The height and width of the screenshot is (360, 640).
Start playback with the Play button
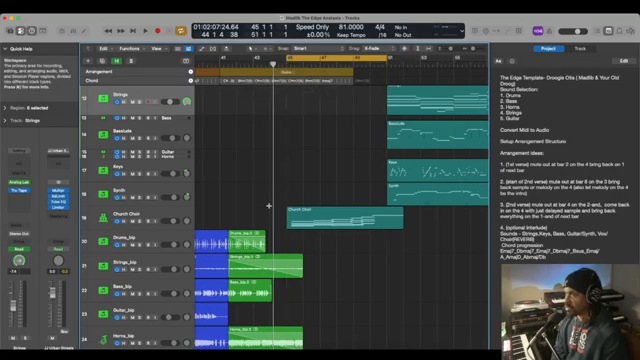[145, 31]
